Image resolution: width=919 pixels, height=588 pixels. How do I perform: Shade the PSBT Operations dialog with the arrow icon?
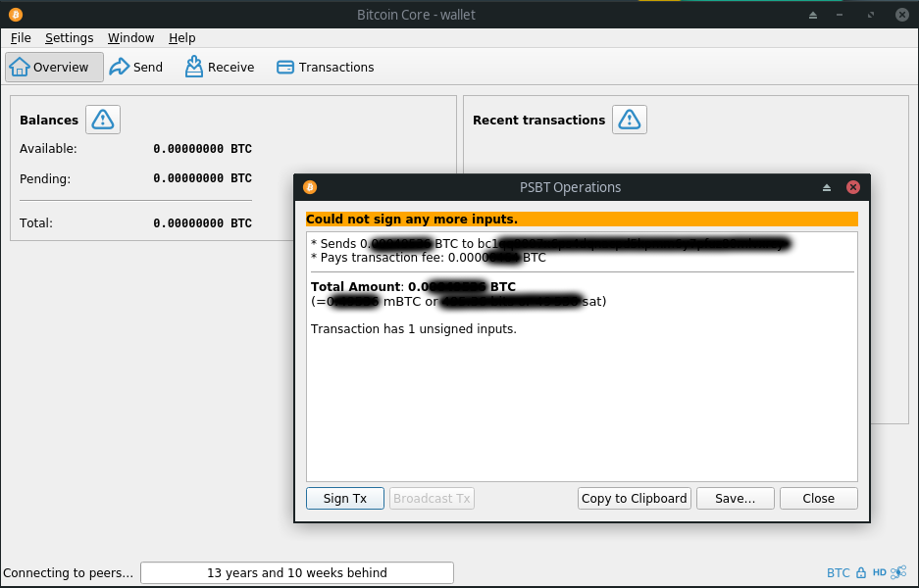click(x=827, y=187)
